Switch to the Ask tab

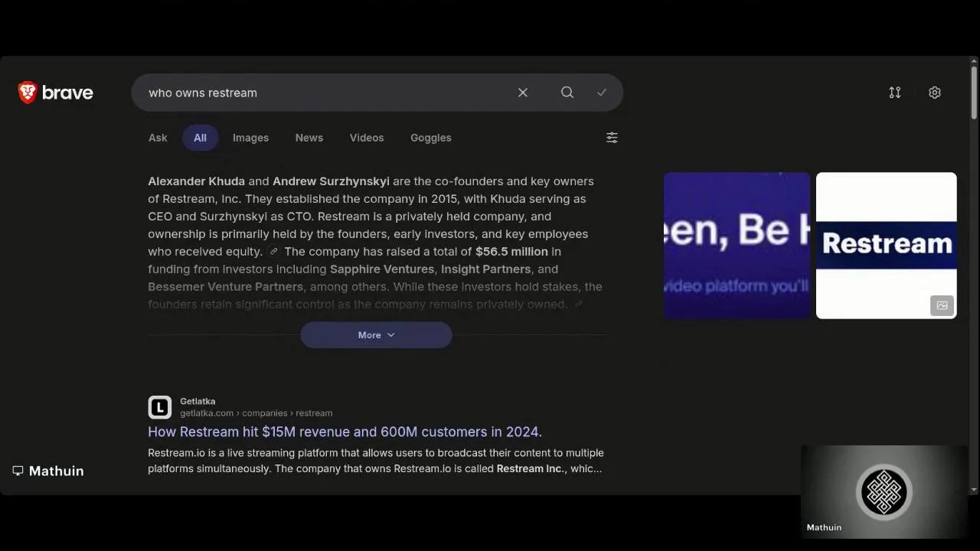point(158,138)
